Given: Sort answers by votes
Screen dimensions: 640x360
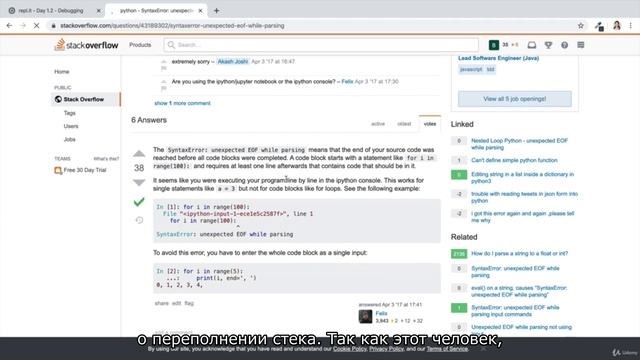Looking at the screenshot, I should pos(430,124).
